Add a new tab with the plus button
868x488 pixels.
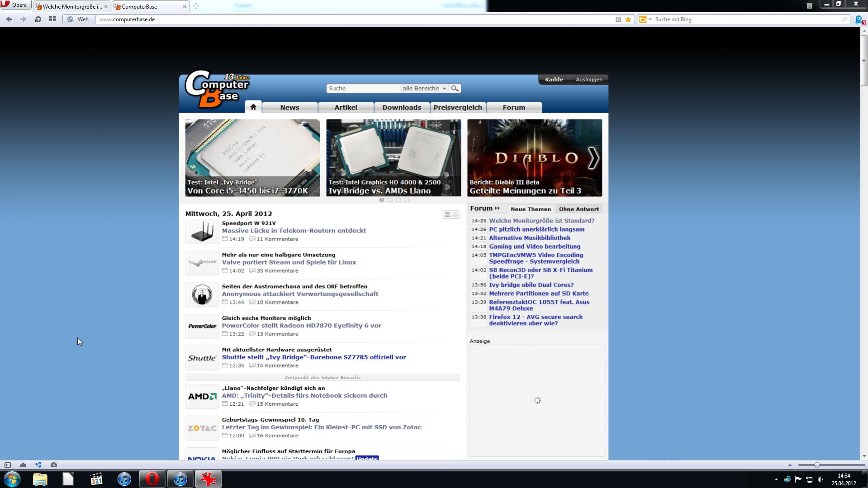coord(196,6)
